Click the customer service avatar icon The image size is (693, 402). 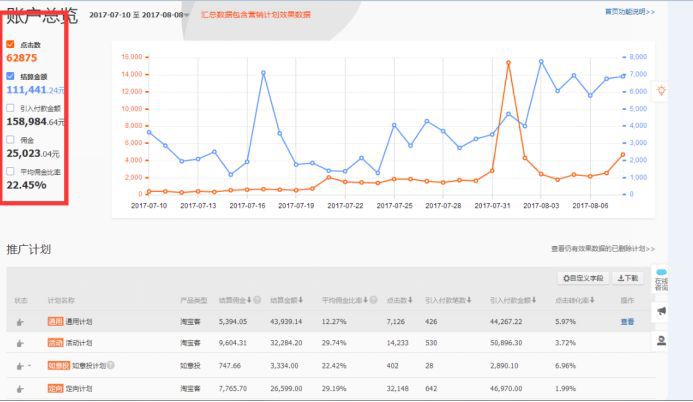[x=661, y=341]
